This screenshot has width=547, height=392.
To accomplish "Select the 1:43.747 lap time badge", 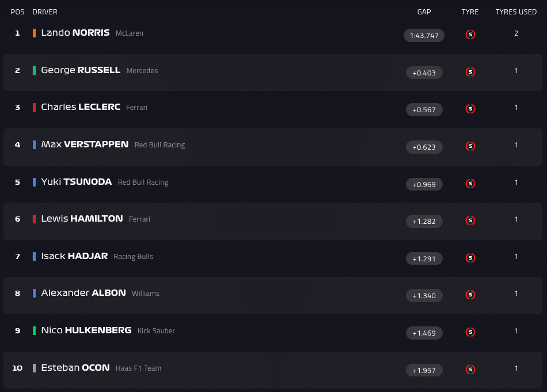I will [424, 36].
